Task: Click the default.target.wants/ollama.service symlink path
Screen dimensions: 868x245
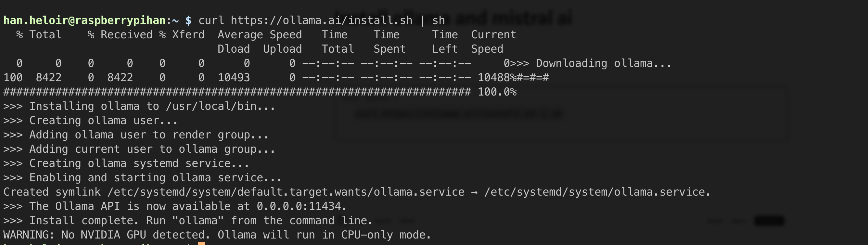Action: point(286,192)
